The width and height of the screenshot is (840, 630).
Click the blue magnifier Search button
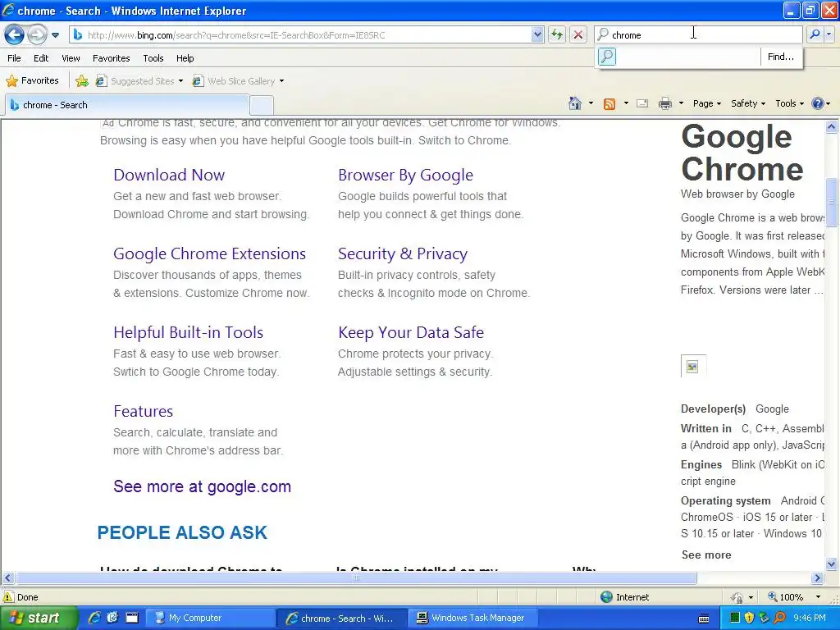pyautogui.click(x=815, y=34)
